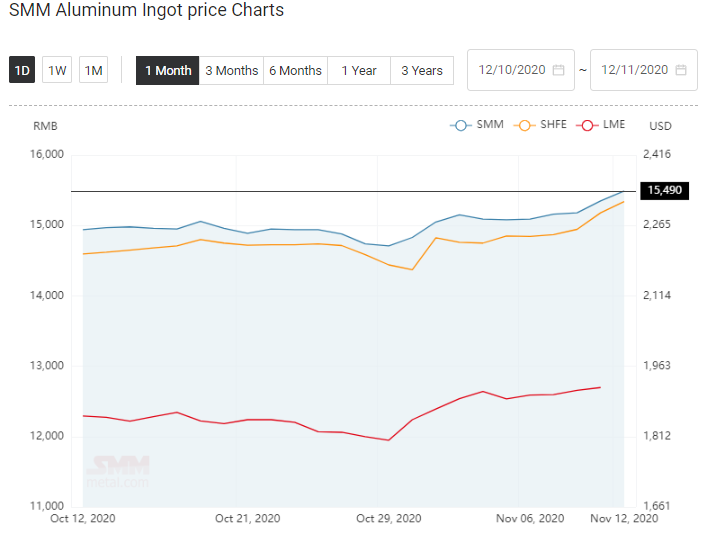Viewport: 709px width, 535px height.
Task: Select the 1D interval button
Action: (x=22, y=70)
